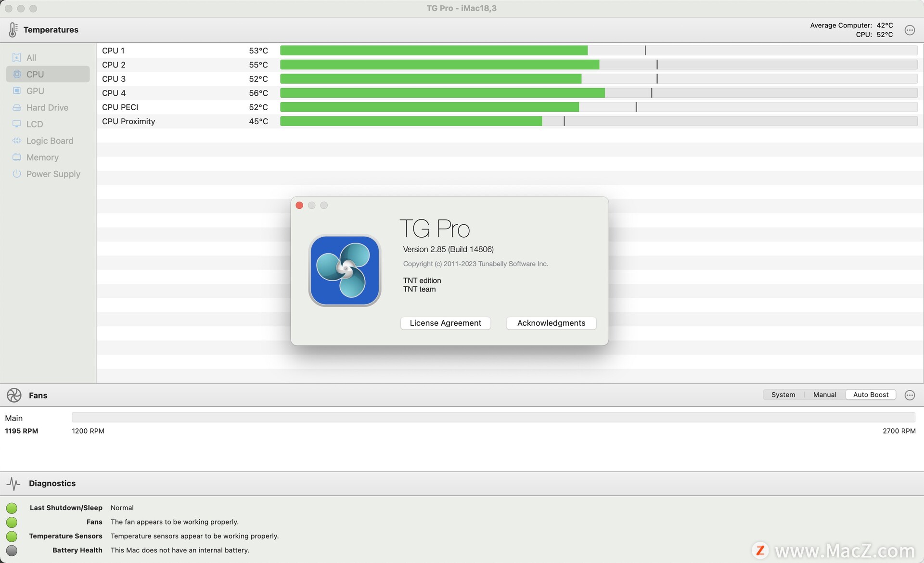Select the CPU PECI row label
This screenshot has height=563, width=924.
click(120, 107)
